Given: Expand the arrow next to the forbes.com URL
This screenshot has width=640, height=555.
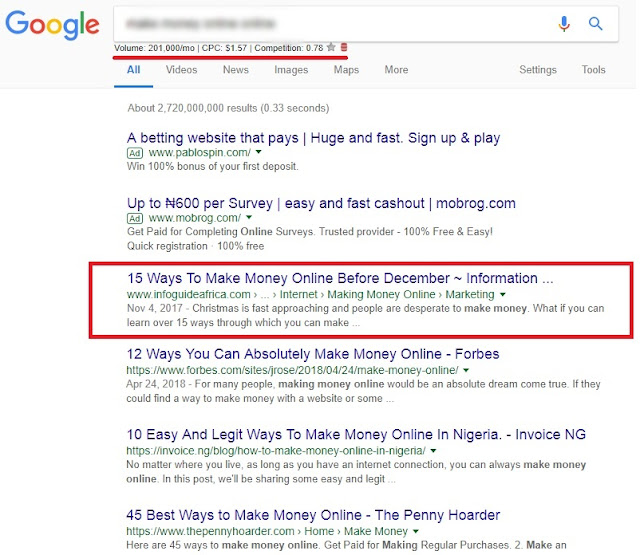Looking at the screenshot, I should (466, 370).
